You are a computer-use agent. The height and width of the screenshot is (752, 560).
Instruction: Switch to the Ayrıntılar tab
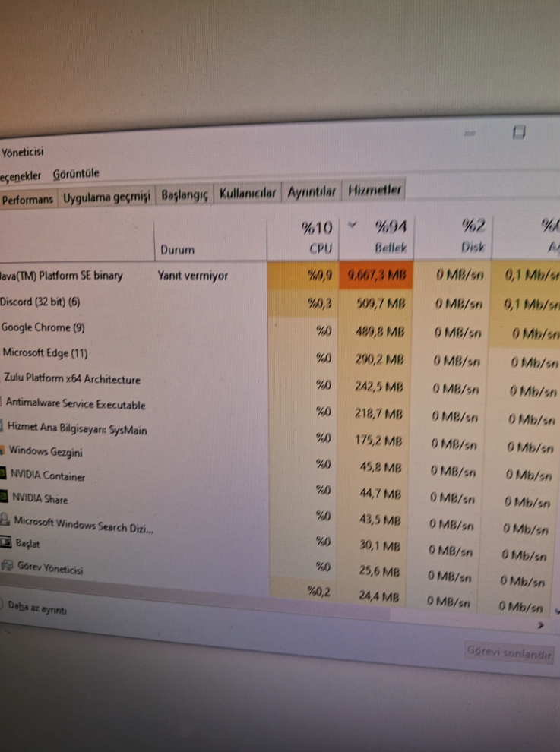[312, 192]
